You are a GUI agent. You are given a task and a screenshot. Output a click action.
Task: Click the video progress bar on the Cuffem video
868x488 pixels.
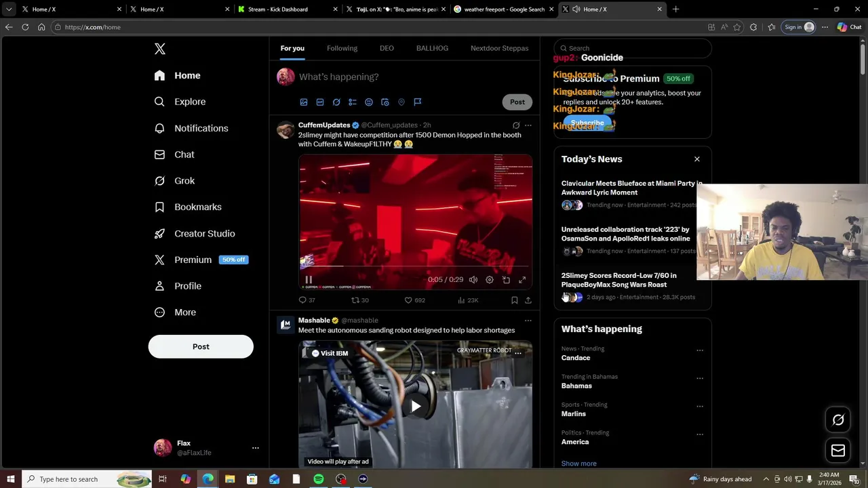(x=415, y=266)
